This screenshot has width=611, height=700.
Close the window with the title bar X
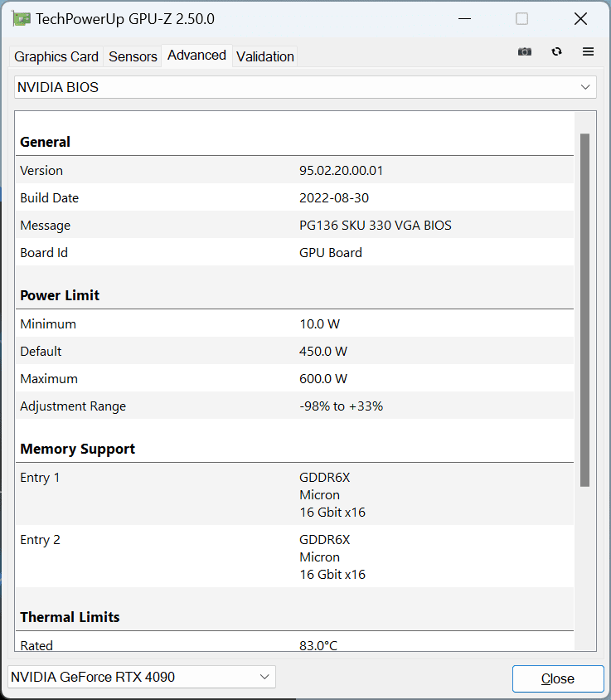(581, 18)
